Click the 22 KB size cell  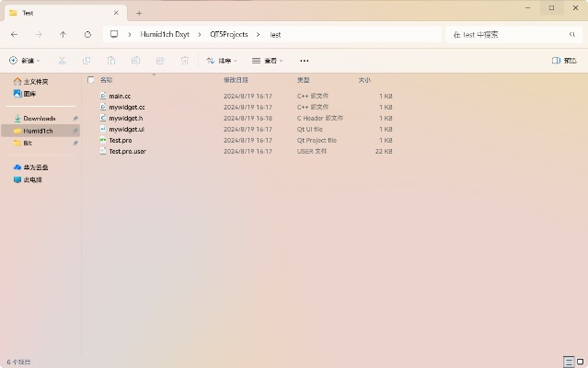pos(383,151)
